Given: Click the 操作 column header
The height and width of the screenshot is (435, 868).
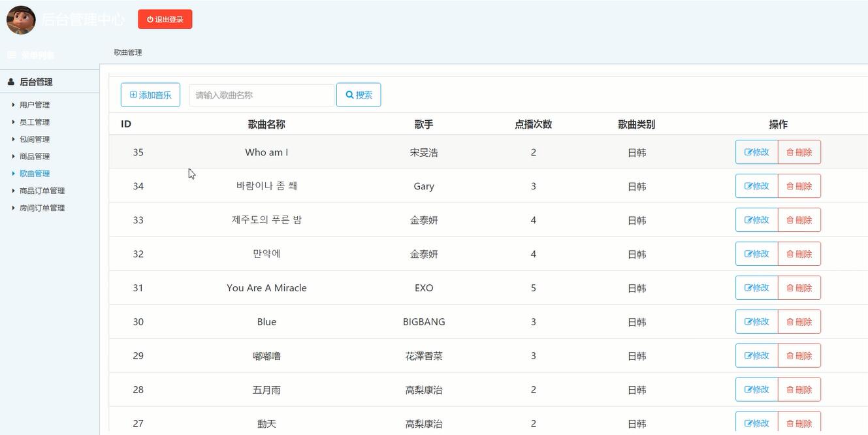Looking at the screenshot, I should click(x=778, y=124).
